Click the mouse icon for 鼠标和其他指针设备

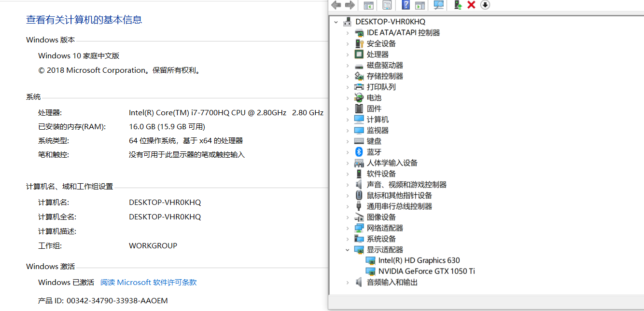coord(359,195)
